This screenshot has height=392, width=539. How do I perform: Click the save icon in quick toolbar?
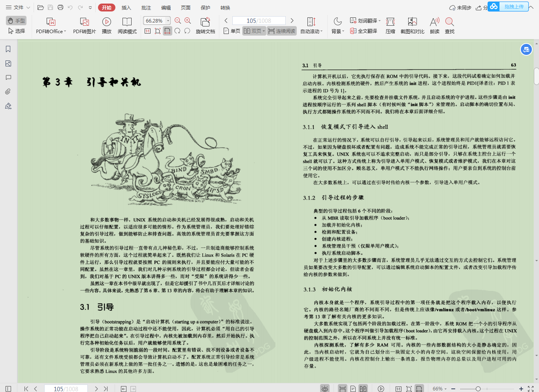pyautogui.click(x=51, y=8)
